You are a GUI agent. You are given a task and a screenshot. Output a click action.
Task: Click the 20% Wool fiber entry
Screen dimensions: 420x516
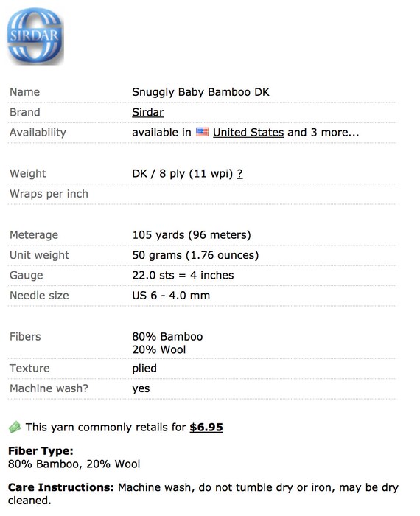point(159,349)
